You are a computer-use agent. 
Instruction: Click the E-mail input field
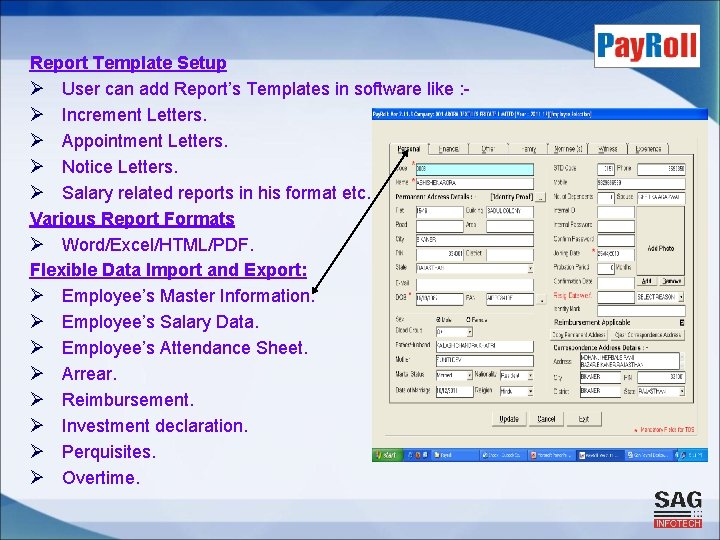pyautogui.click(x=475, y=284)
